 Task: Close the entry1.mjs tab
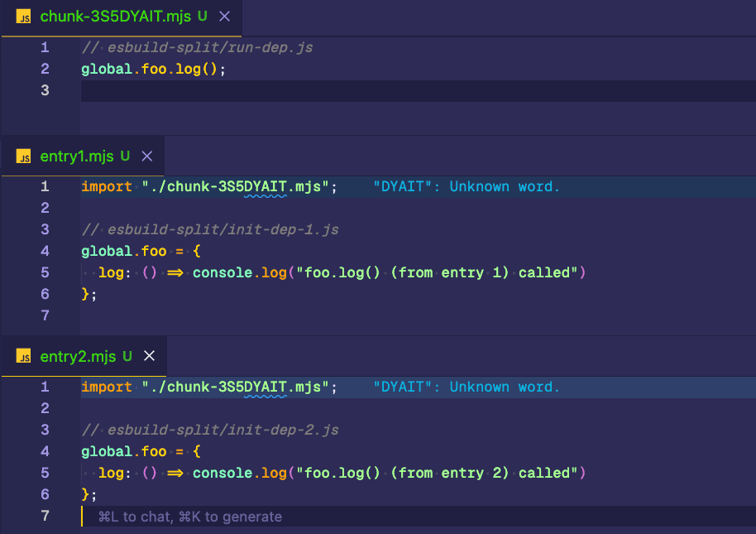pyautogui.click(x=146, y=156)
